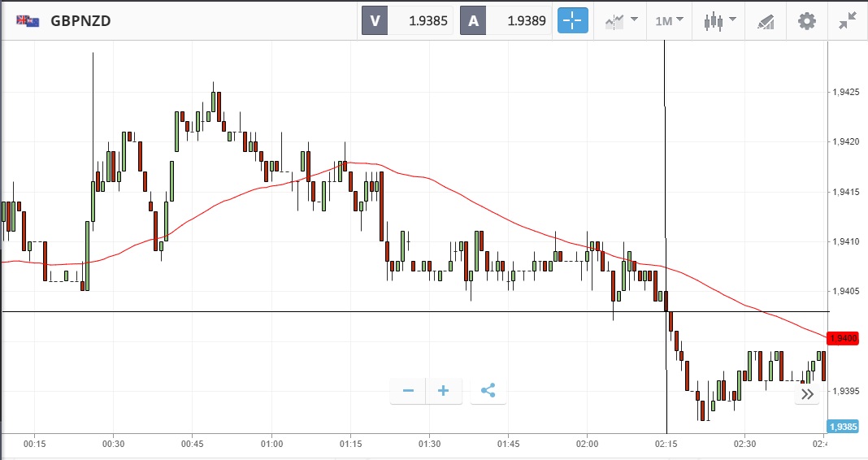The width and height of the screenshot is (868, 460).
Task: Open chart settings gear icon
Action: point(806,20)
